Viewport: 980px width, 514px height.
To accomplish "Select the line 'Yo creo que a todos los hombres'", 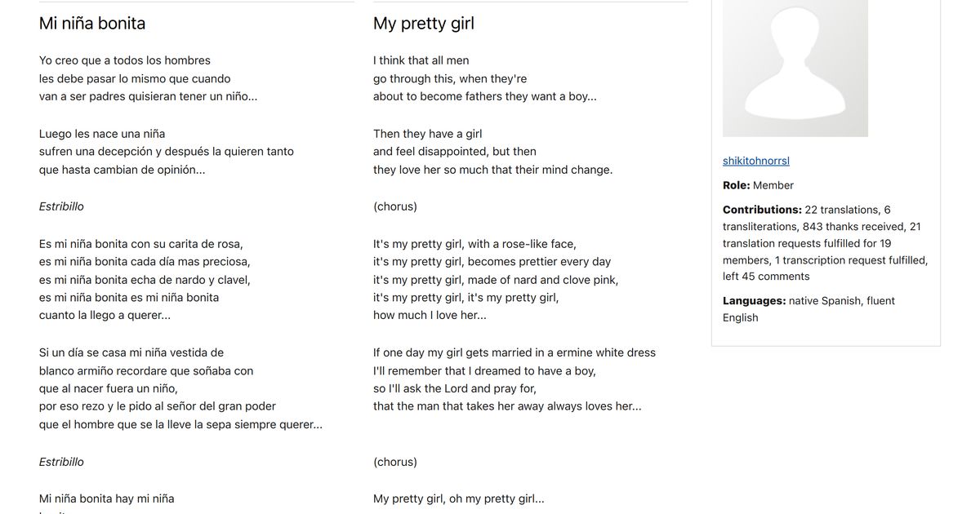I will coord(125,60).
